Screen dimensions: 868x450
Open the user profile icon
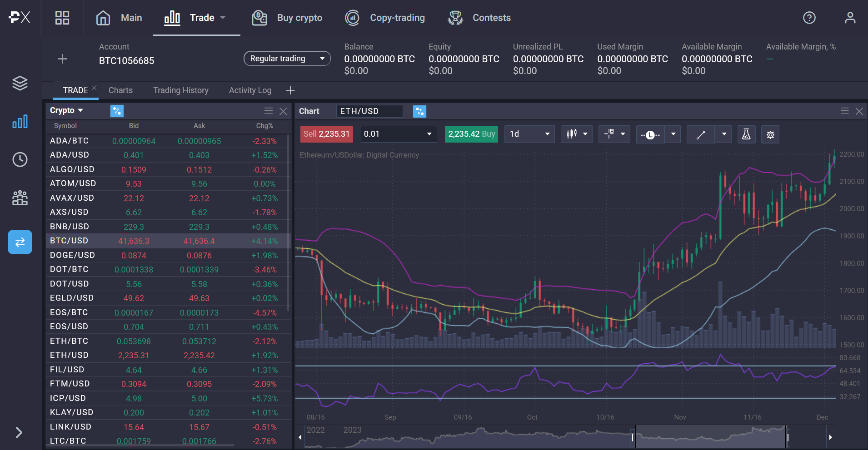point(850,18)
